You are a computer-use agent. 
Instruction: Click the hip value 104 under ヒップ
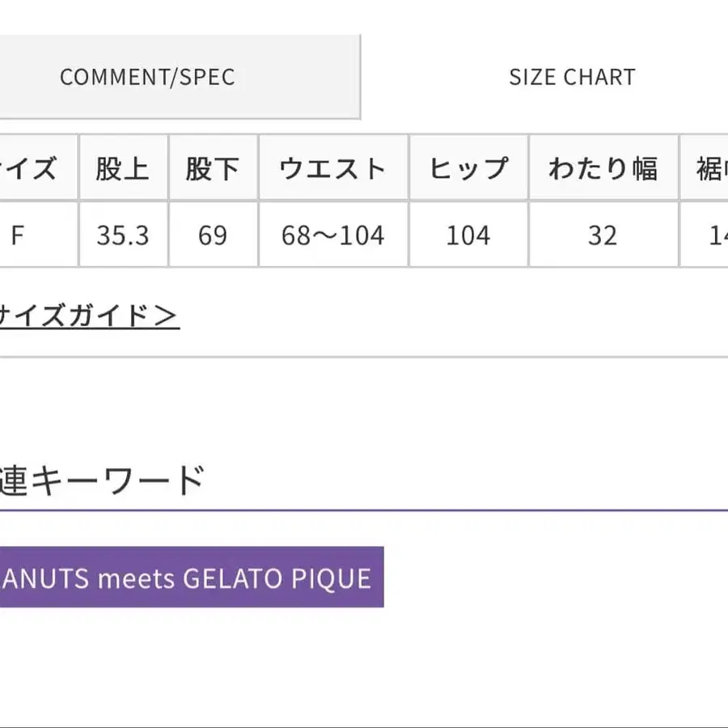pos(468,235)
